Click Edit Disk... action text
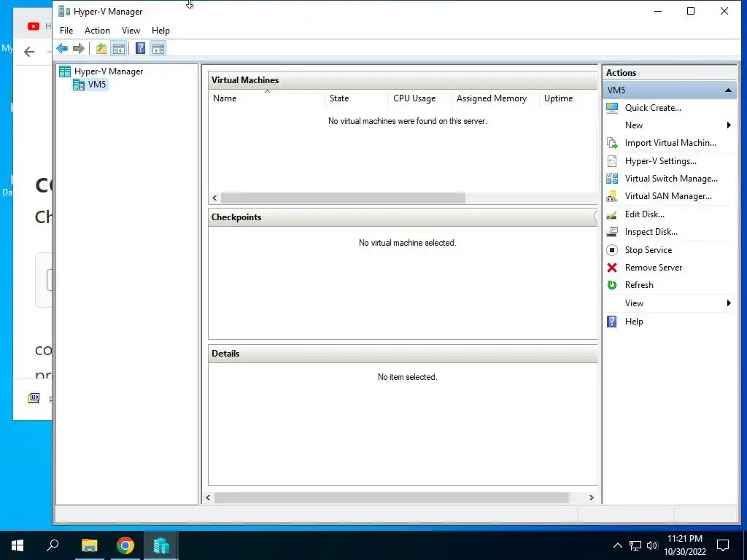747x560 pixels. pyautogui.click(x=645, y=214)
